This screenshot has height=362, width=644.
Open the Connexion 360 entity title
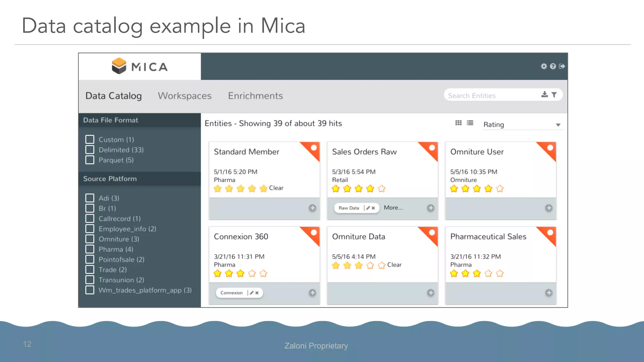tap(241, 237)
